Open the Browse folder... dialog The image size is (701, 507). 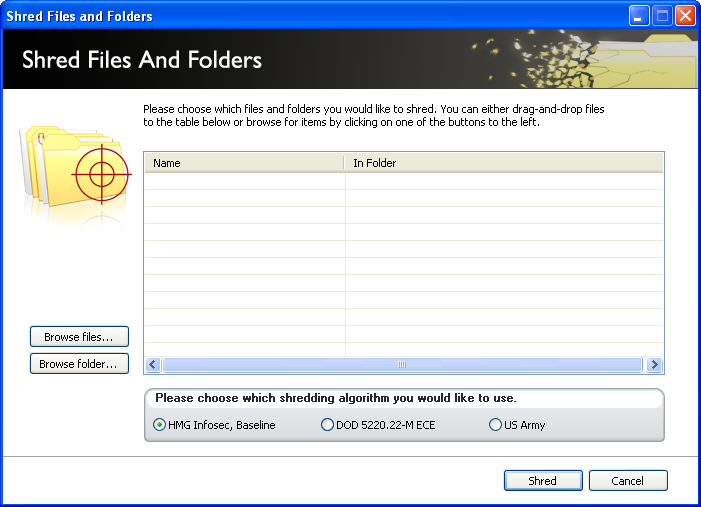pyautogui.click(x=79, y=363)
